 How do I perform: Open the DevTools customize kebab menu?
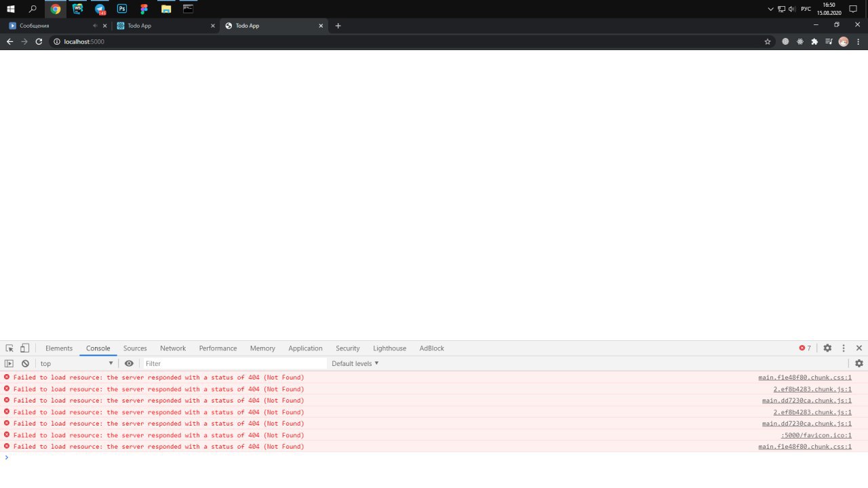(x=844, y=348)
